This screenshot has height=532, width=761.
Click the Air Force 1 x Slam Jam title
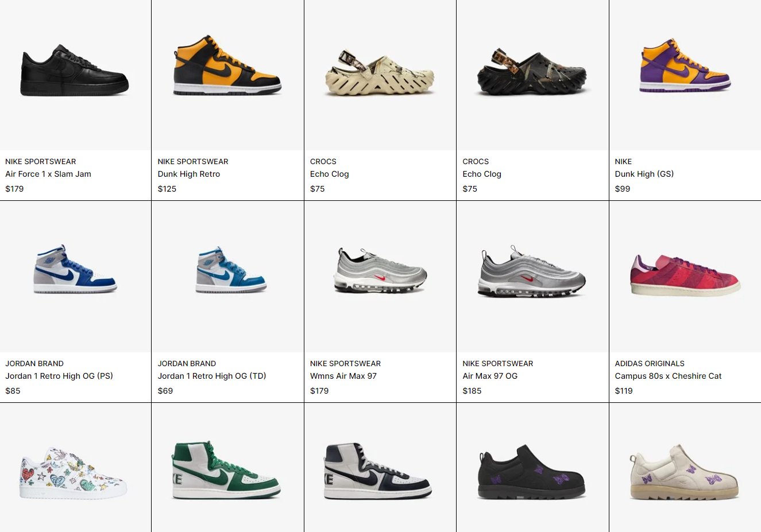48,174
